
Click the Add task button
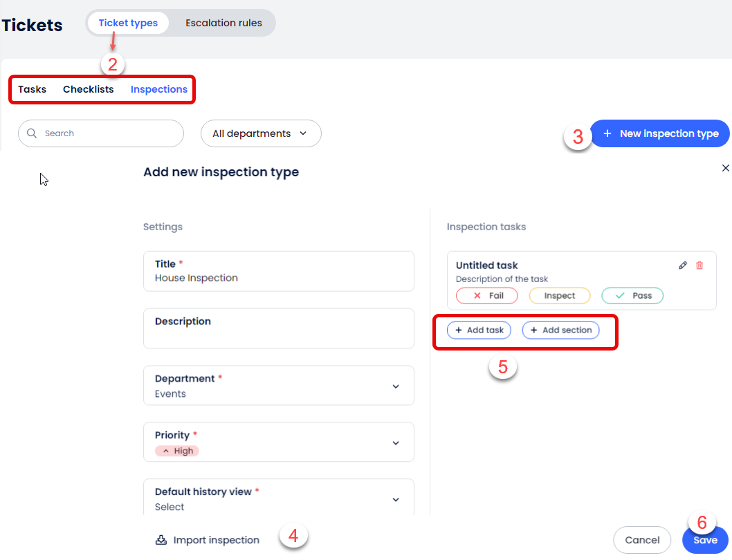click(x=479, y=330)
